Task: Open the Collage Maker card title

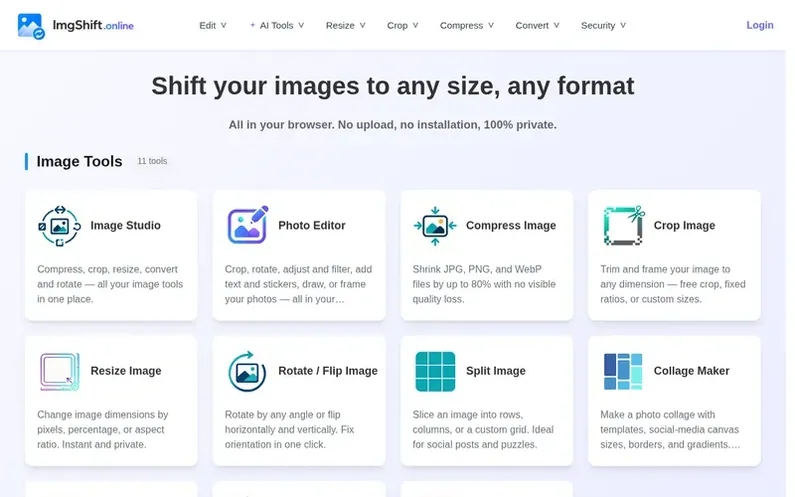Action: point(692,371)
